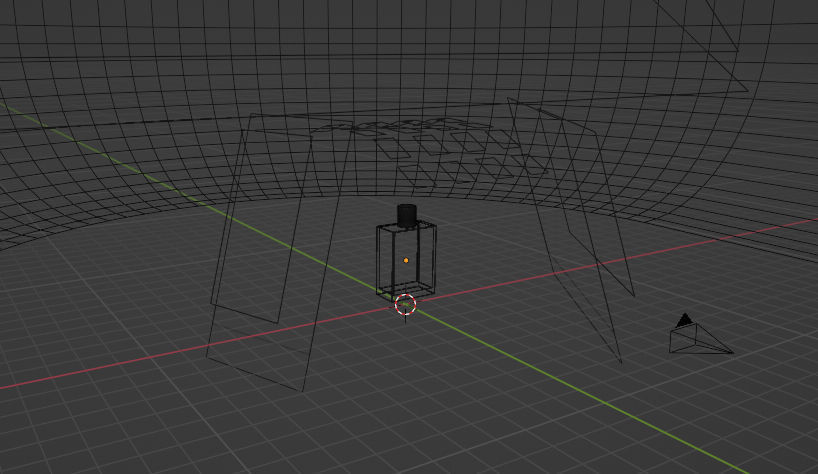
Task: Click the red-white 3D cursor ring
Action: pyautogui.click(x=405, y=305)
